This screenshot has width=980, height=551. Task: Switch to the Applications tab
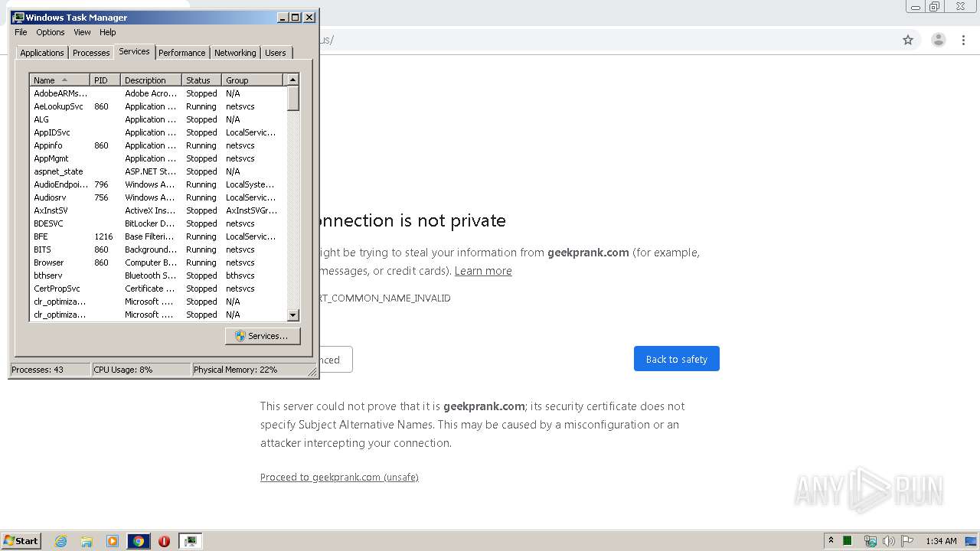coord(42,53)
